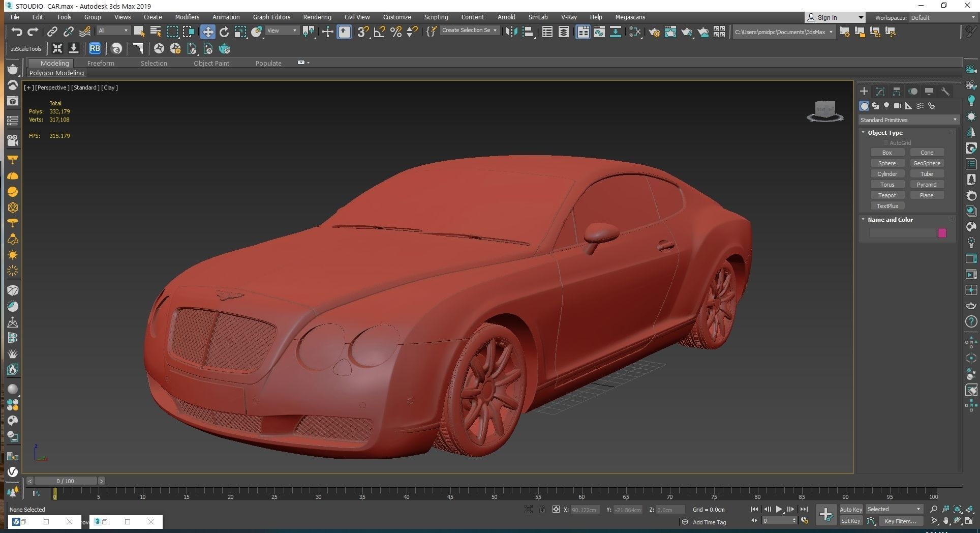Viewport: 980px width, 533px height.
Task: Enable the AutoGrid checkbox
Action: coord(886,143)
